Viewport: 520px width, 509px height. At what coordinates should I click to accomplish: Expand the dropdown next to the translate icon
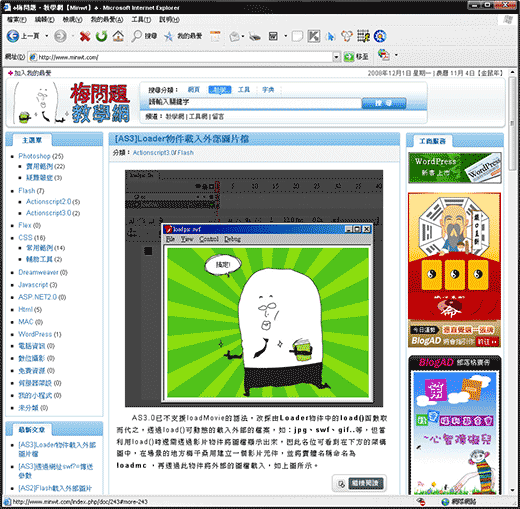coord(396,55)
